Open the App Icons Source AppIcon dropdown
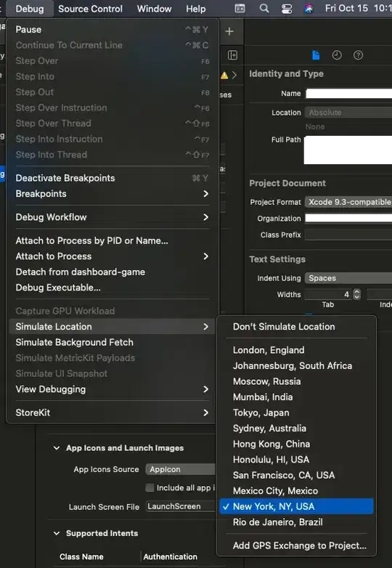This screenshot has height=568, width=392. click(181, 469)
